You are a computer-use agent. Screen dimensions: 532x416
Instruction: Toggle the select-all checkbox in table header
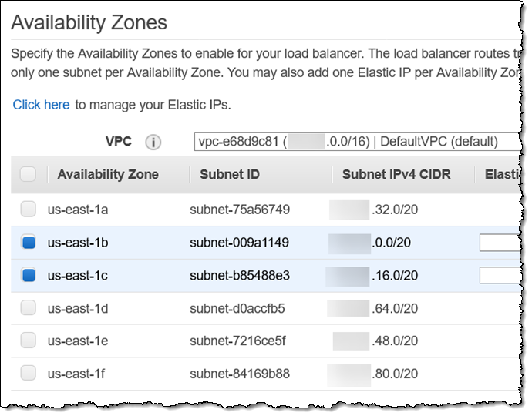pos(28,175)
